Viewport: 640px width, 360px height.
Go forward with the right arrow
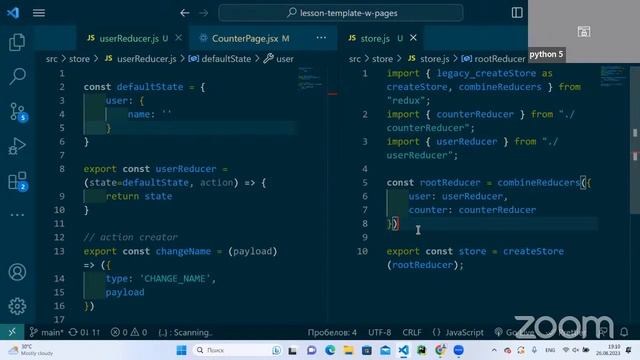(x=203, y=13)
